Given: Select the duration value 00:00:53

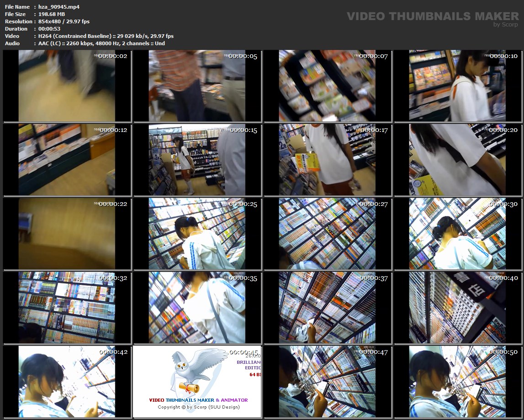Looking at the screenshot, I should coord(49,29).
